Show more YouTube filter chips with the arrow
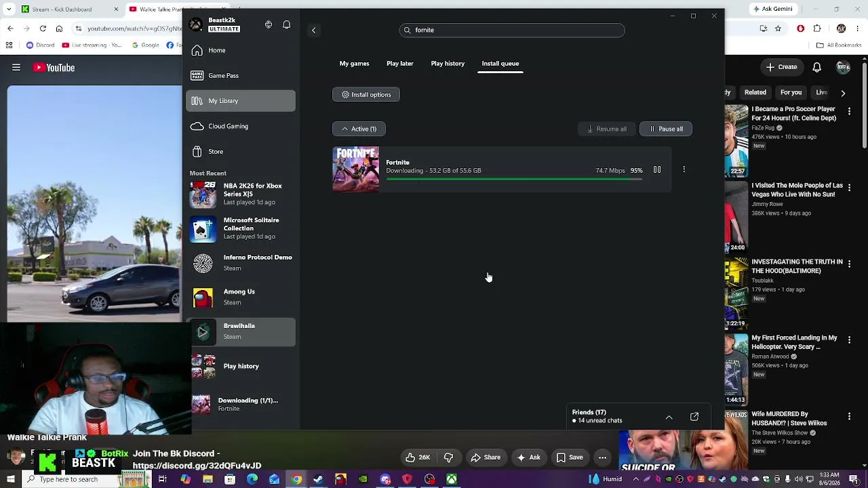868x488 pixels. click(x=843, y=93)
